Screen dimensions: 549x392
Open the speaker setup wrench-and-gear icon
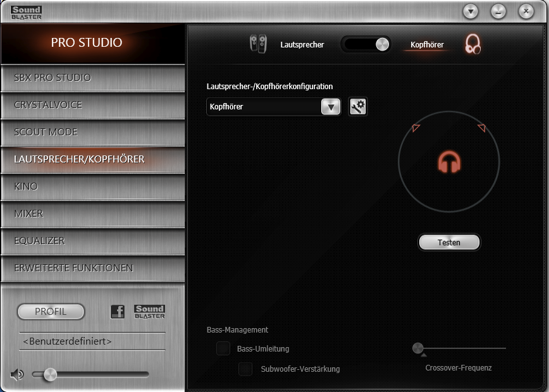(358, 106)
